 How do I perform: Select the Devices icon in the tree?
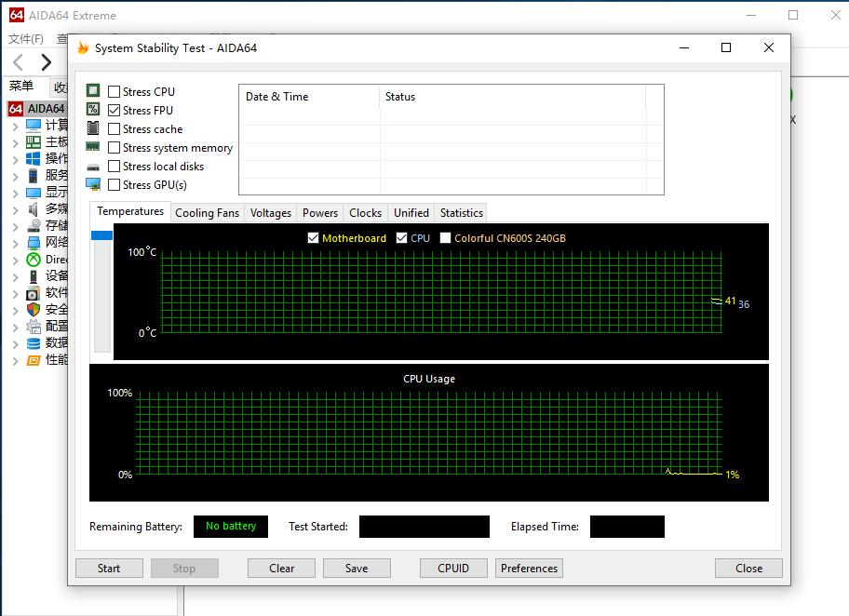click(34, 276)
